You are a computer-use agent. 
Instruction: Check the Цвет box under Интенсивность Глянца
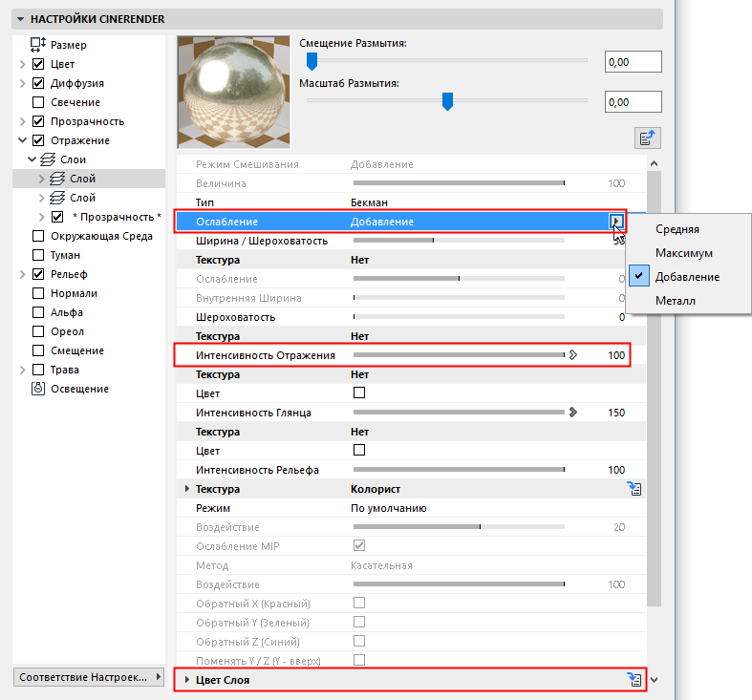coord(359,450)
